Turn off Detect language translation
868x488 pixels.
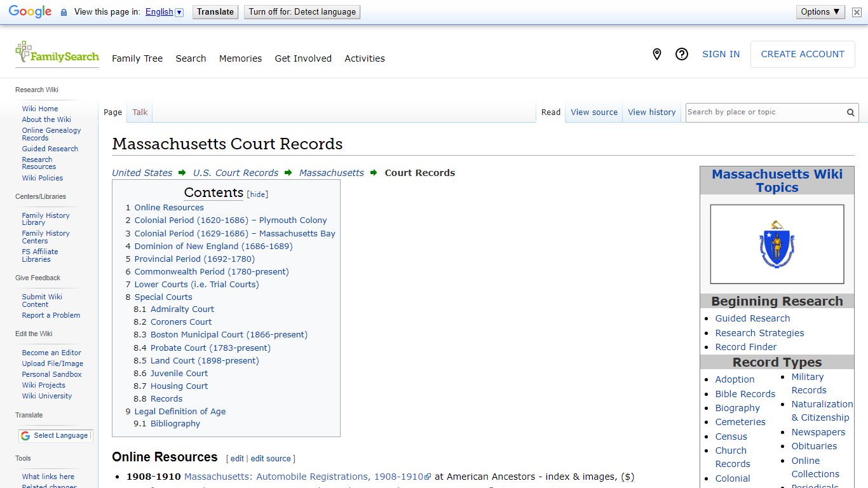coord(302,12)
